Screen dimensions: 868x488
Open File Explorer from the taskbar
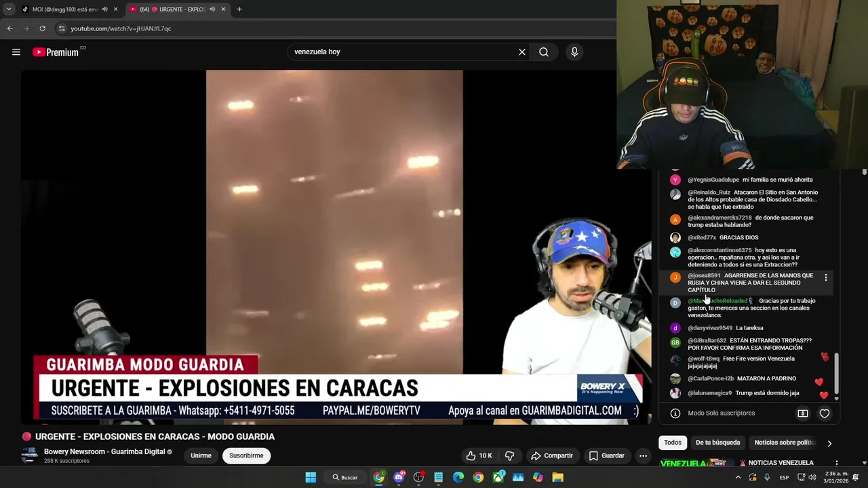pos(557,477)
